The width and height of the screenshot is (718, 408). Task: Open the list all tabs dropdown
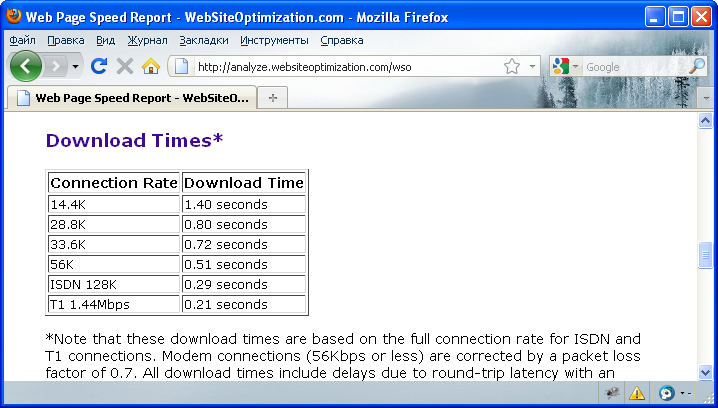coord(705,98)
